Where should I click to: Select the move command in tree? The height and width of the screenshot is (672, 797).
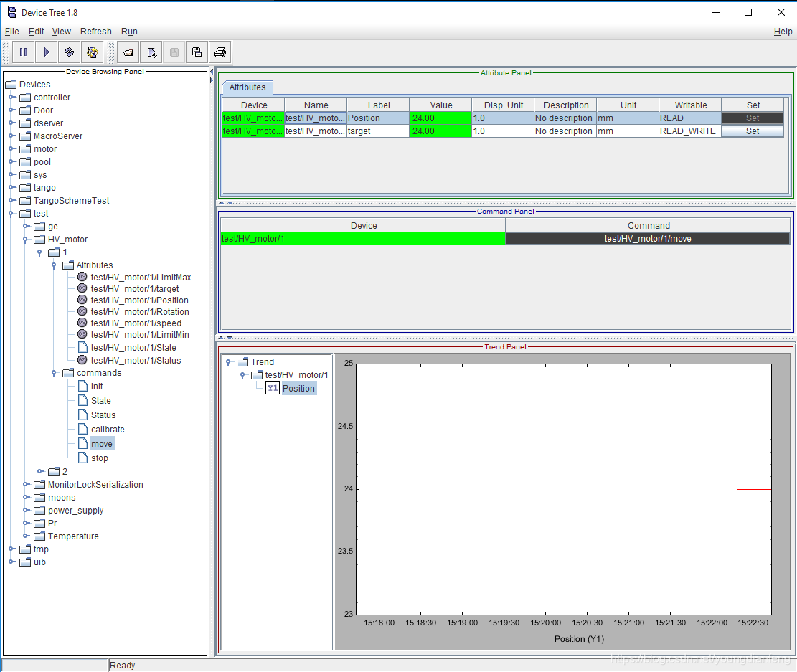[102, 444]
